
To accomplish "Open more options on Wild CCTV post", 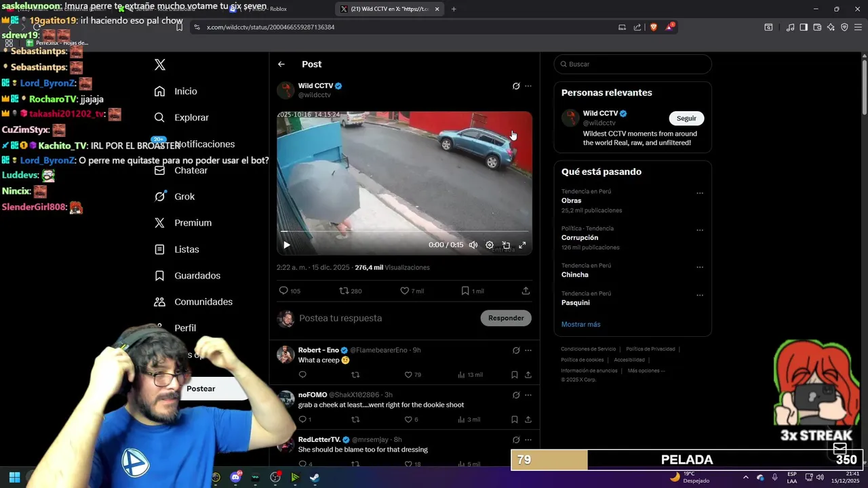I will (528, 86).
